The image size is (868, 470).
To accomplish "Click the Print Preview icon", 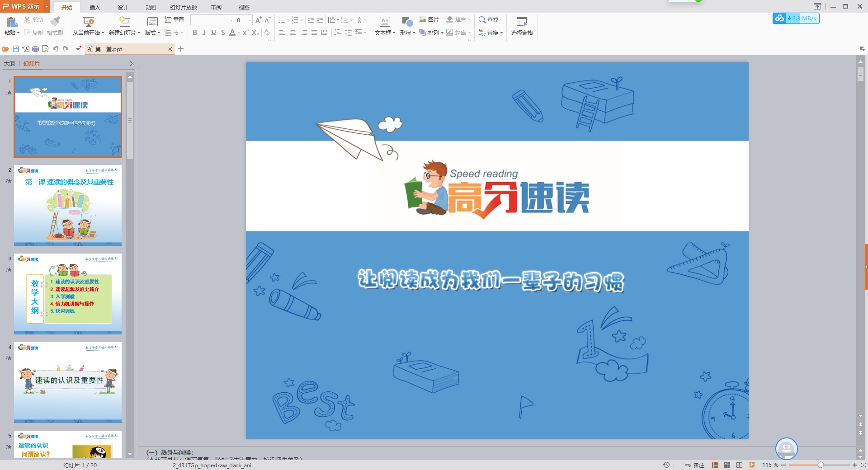I will point(45,49).
